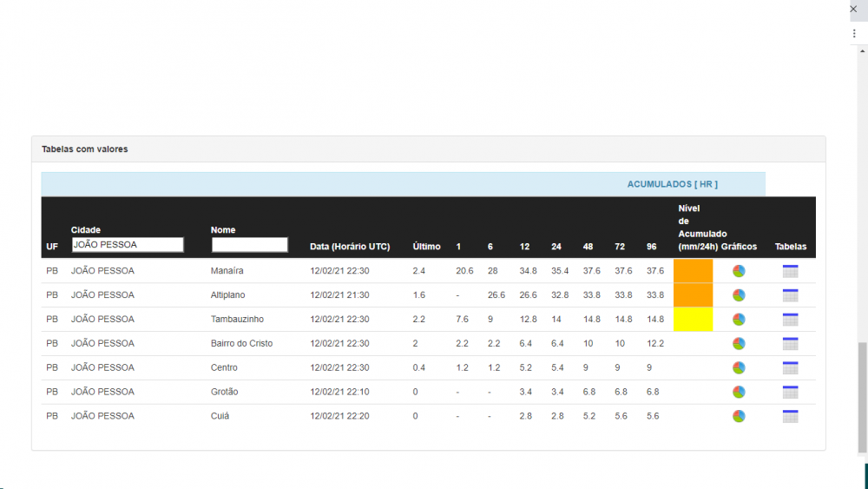
Task: Show the chart for Centro station
Action: click(739, 368)
